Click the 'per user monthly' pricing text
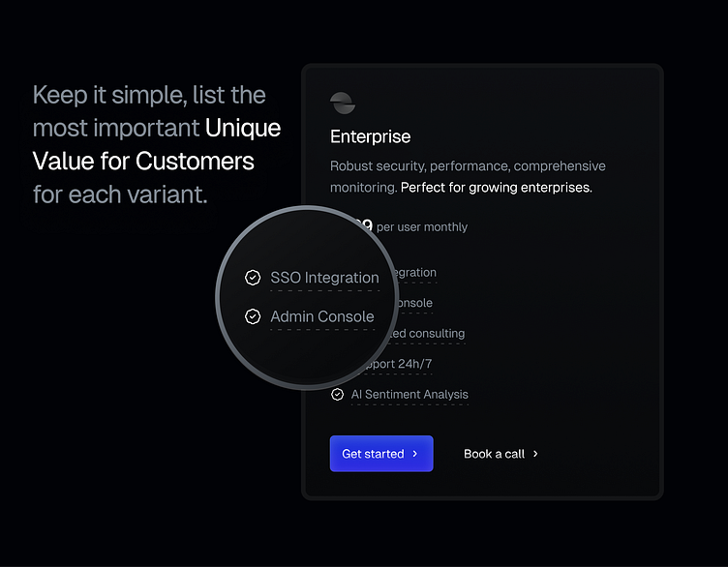 click(421, 227)
